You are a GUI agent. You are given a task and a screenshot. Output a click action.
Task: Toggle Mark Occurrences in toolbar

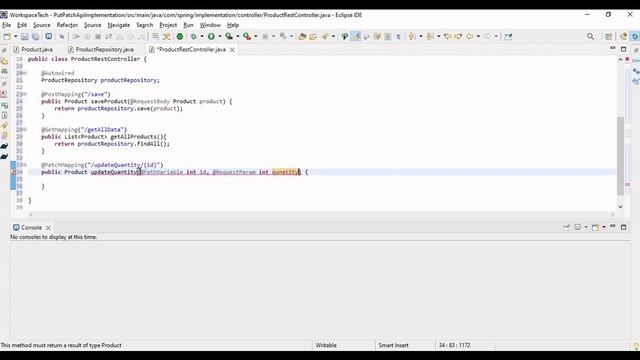(356, 37)
